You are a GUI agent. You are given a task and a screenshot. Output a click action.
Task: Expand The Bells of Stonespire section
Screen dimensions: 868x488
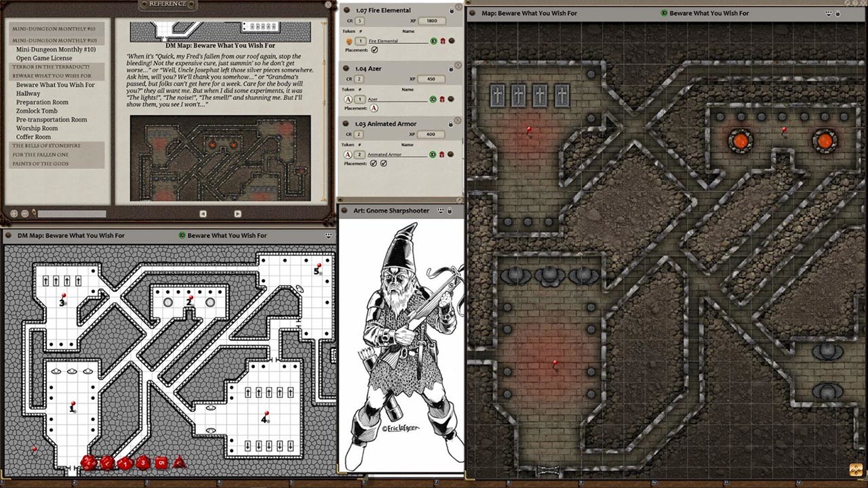[56, 146]
